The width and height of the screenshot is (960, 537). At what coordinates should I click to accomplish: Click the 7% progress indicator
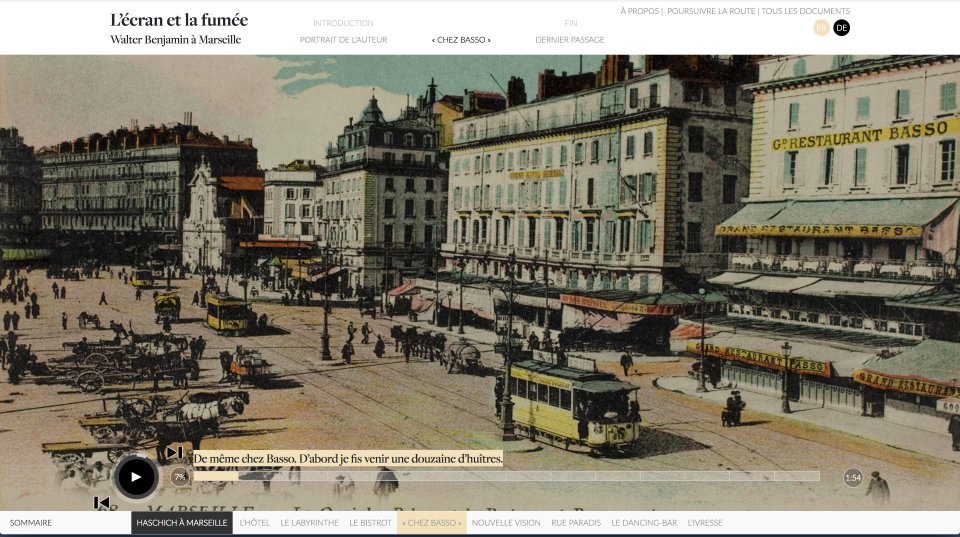pos(179,477)
